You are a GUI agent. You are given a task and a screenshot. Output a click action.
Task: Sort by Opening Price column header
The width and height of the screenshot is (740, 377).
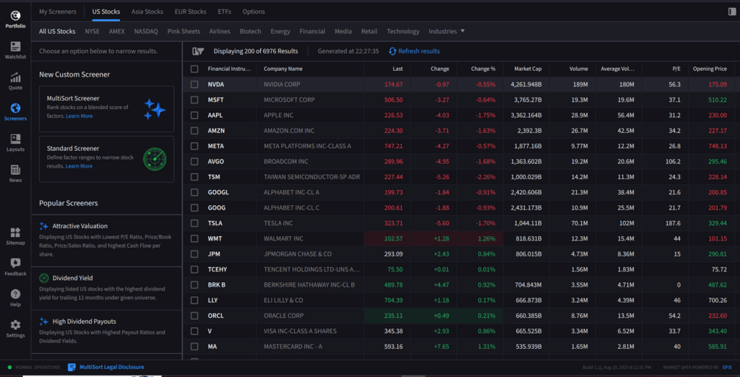pyautogui.click(x=710, y=69)
